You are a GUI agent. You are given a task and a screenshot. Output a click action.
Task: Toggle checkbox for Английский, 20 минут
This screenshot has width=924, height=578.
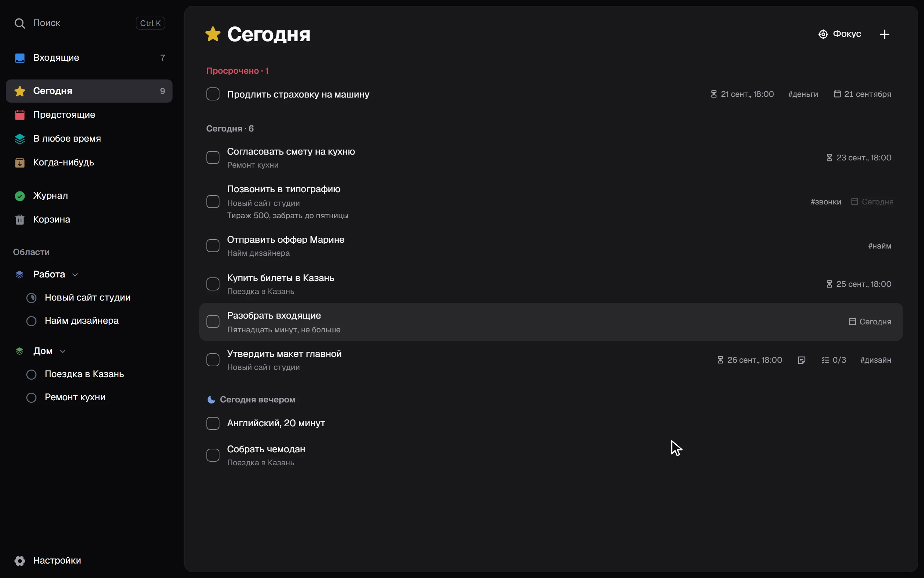[213, 423]
